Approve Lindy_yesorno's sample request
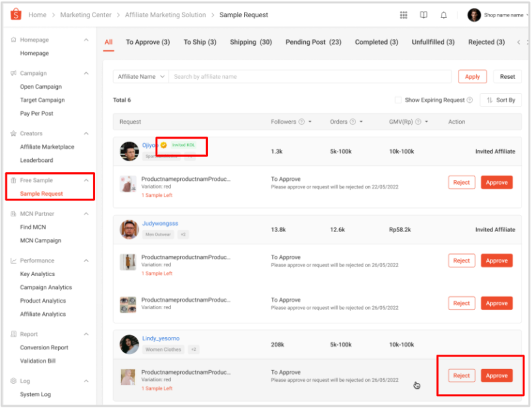This screenshot has height=408, width=532. [x=497, y=375]
